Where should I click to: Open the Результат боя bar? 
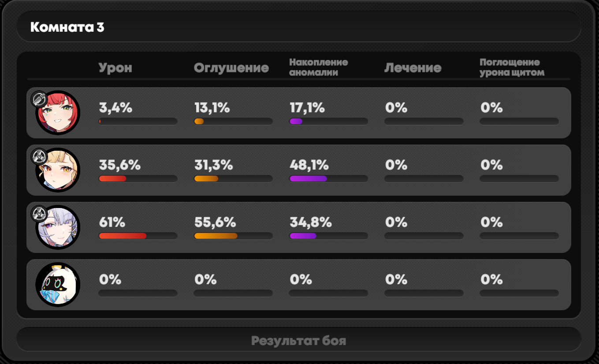[299, 340]
